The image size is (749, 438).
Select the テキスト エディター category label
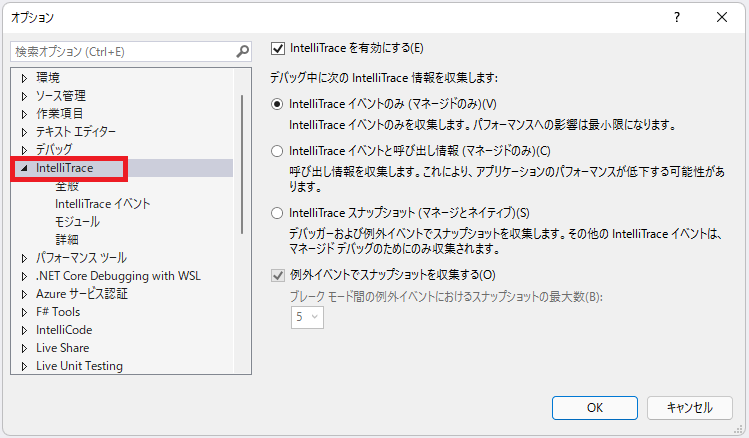click(x=76, y=132)
